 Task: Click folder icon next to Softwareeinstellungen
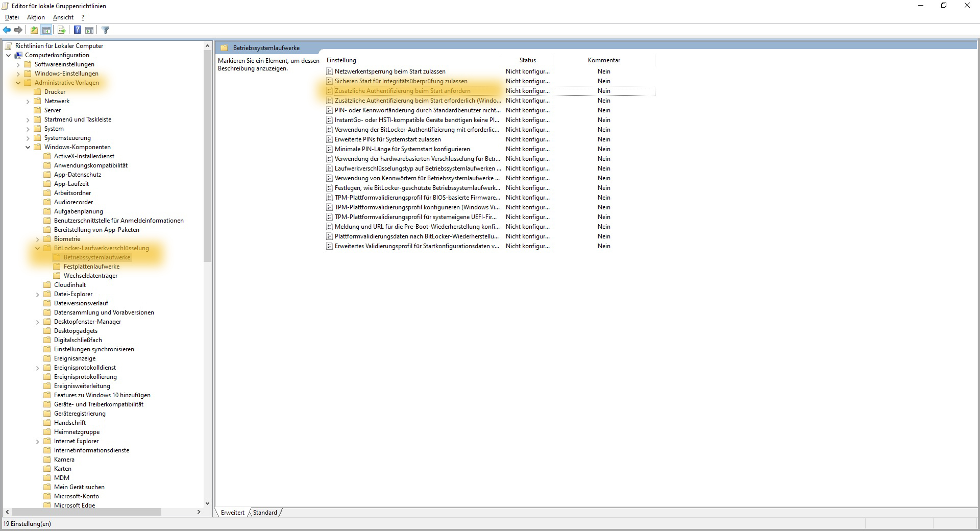tap(28, 64)
